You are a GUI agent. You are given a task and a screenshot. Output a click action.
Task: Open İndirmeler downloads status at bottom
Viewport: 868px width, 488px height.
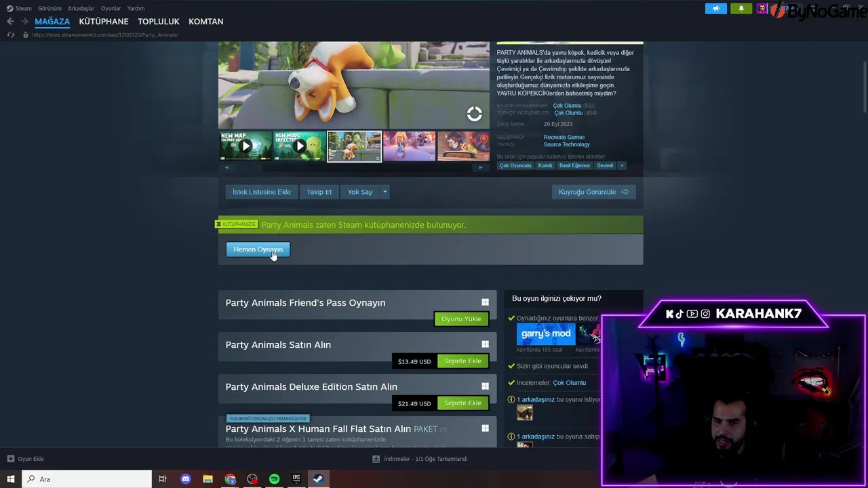point(420,459)
